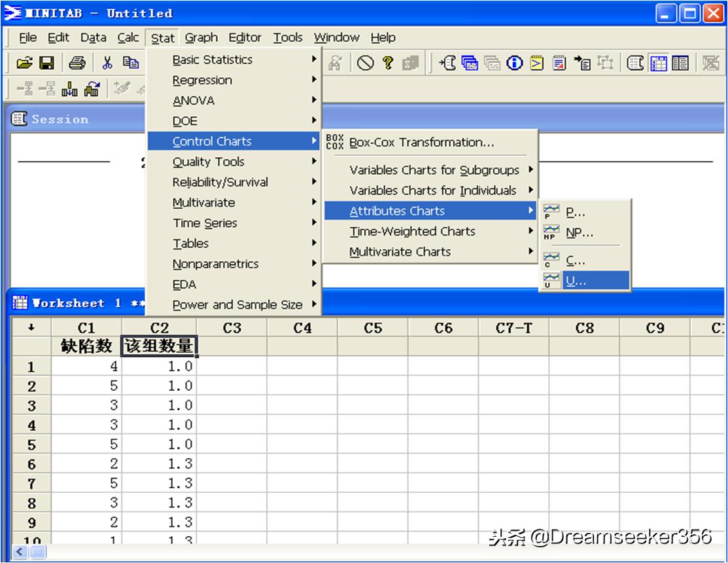The image size is (728, 563).
Task: Expand Variables Charts for Subgroups submenu
Action: pyautogui.click(x=434, y=170)
